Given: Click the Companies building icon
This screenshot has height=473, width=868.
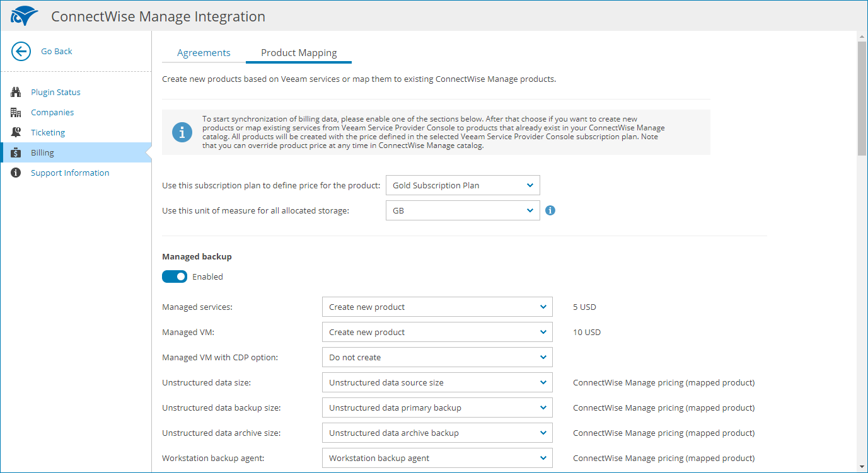Looking at the screenshot, I should 16,113.
